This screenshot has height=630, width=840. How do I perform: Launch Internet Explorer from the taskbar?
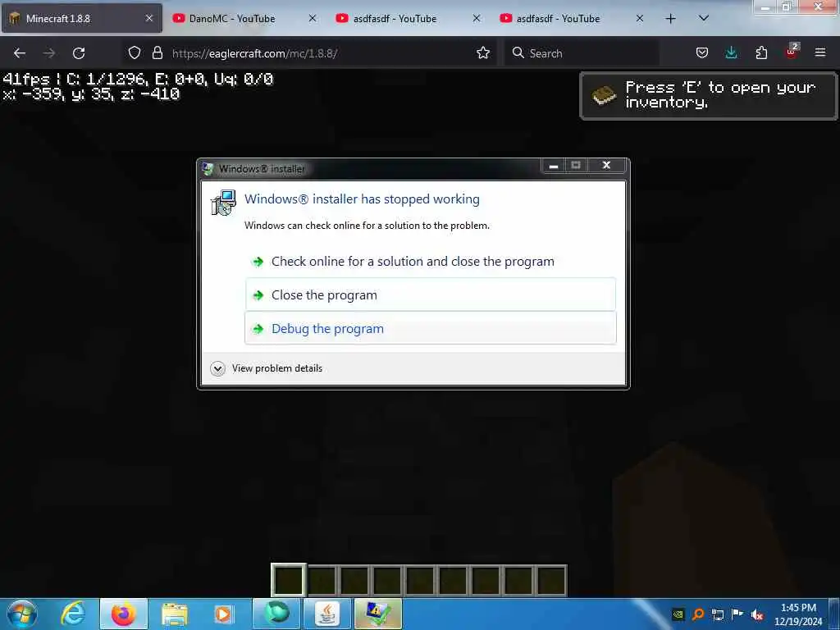(73, 614)
